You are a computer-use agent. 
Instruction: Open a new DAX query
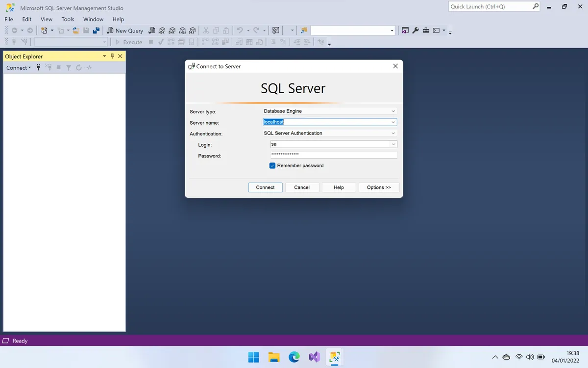193,30
